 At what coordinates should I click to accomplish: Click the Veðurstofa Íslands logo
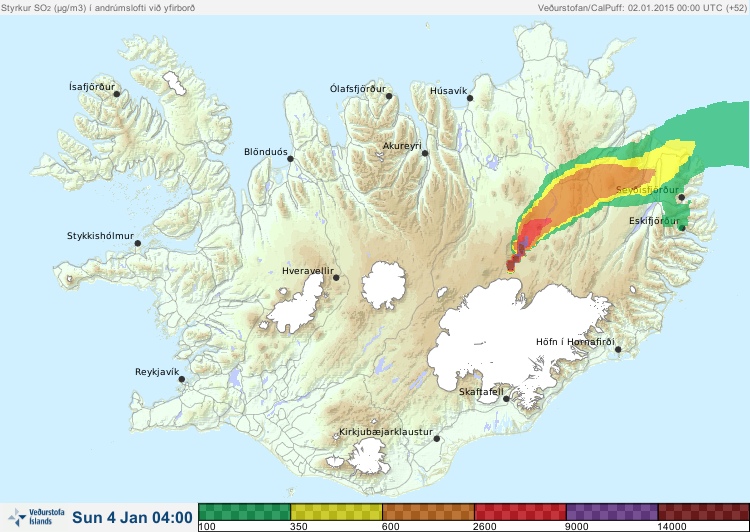click(x=36, y=517)
